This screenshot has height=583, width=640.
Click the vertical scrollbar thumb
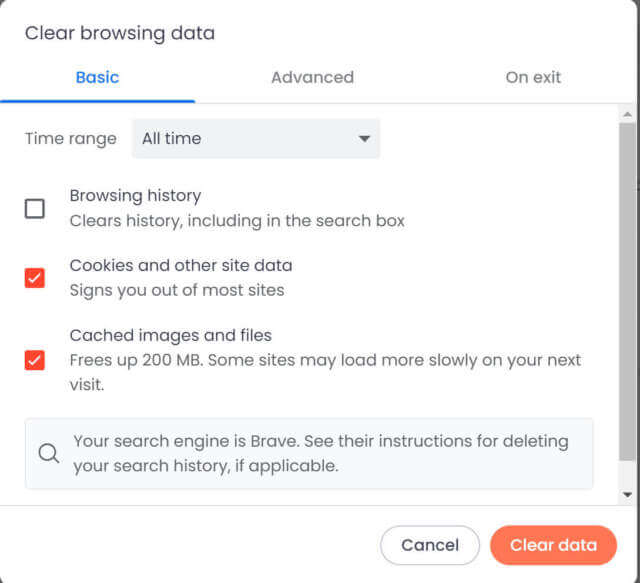click(627, 292)
